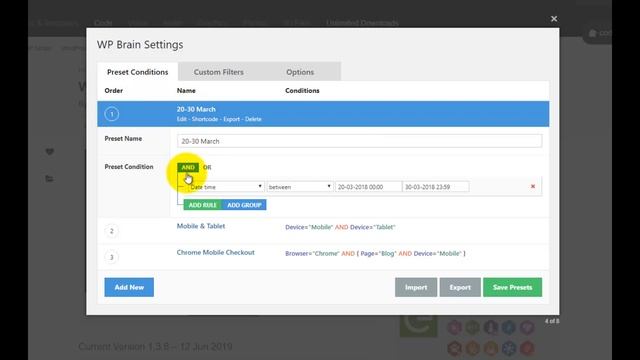Toggle the AND condition operator

[188, 167]
